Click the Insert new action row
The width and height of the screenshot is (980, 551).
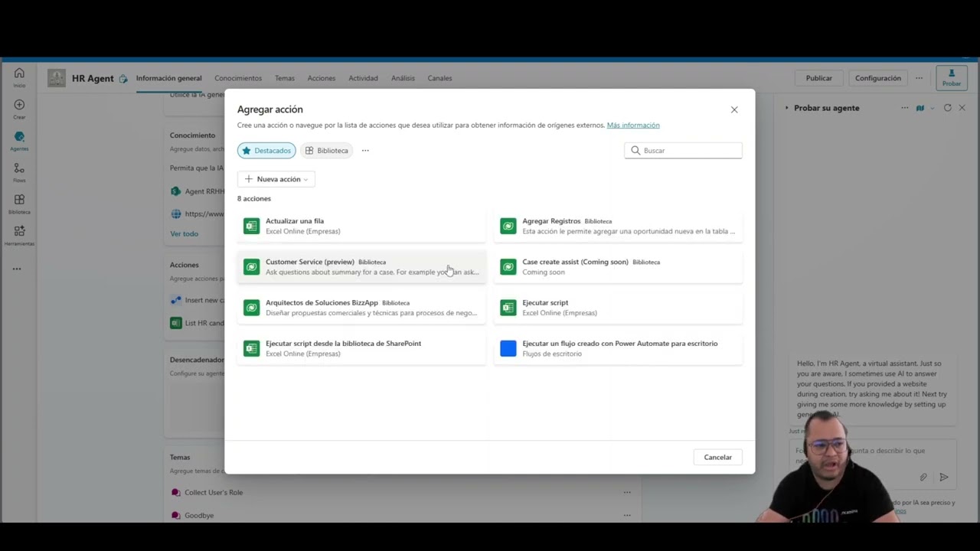[198, 300]
